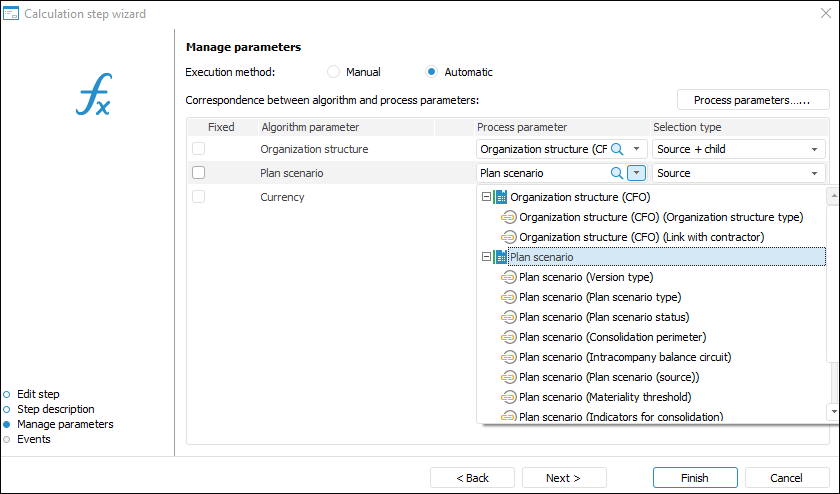The width and height of the screenshot is (840, 494).
Task: Click the search icon in Organization structure field
Action: pyautogui.click(x=617, y=149)
